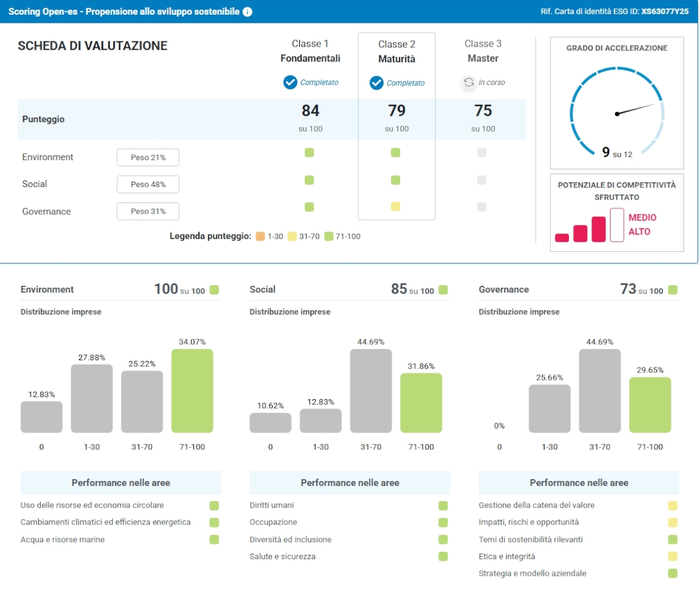Click the Governance 'Performance nelle aree' header

click(579, 483)
